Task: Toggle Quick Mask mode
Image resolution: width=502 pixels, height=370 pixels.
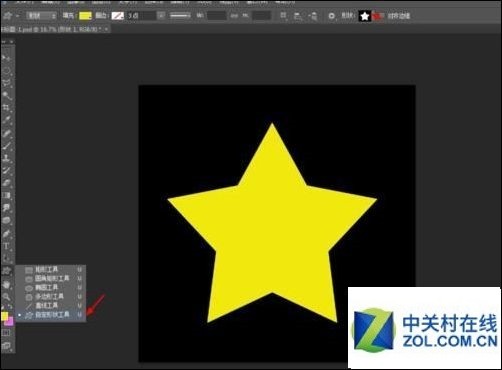Action: [x=7, y=333]
